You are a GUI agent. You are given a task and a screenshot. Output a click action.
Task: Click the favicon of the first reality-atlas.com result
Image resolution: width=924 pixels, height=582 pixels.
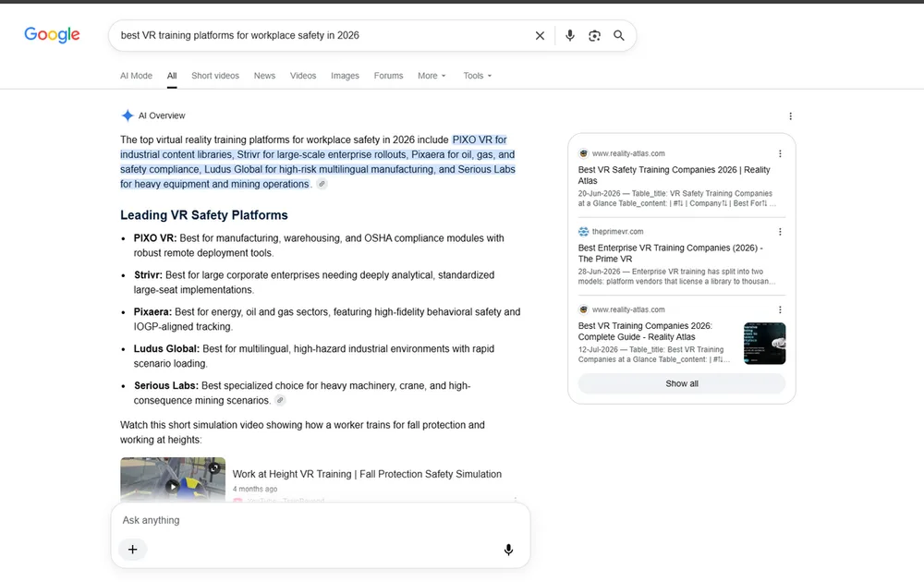click(583, 153)
